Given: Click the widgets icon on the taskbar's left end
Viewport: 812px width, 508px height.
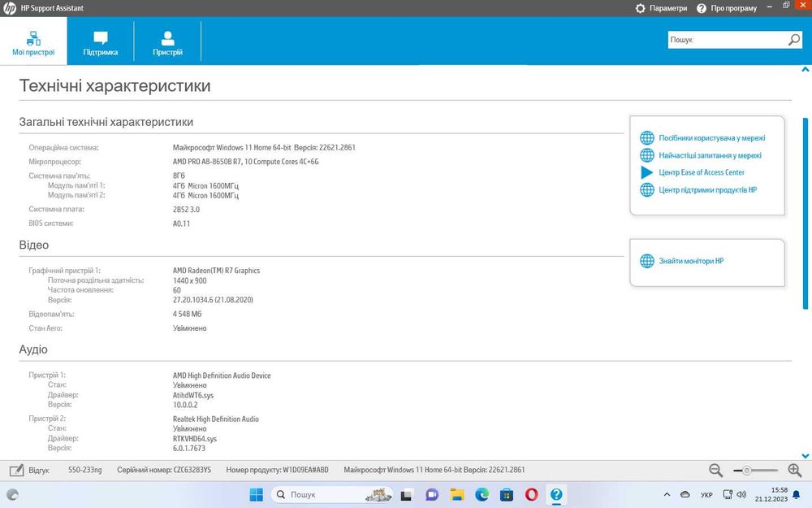Looking at the screenshot, I should coord(12,494).
